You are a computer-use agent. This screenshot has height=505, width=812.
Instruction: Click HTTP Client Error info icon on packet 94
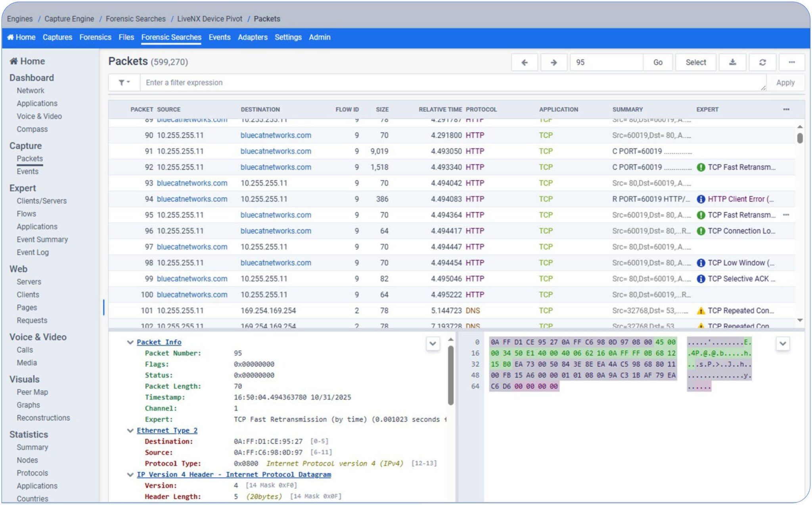[701, 199]
